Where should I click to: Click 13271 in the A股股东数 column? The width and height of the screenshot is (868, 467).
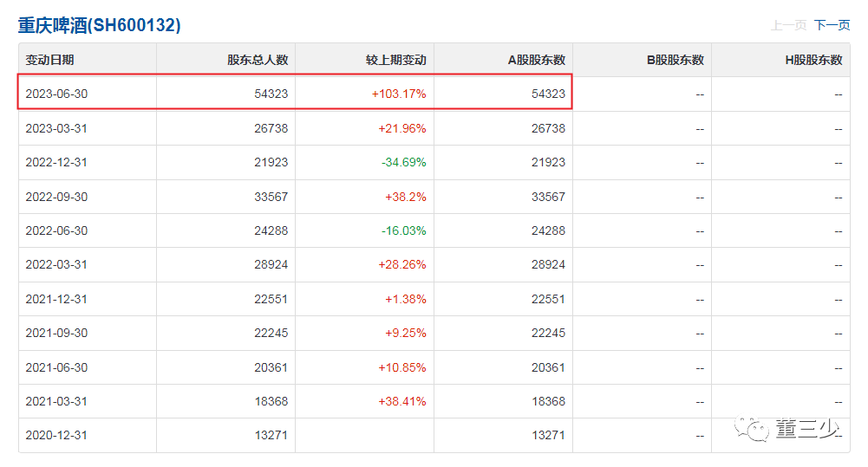[549, 436]
